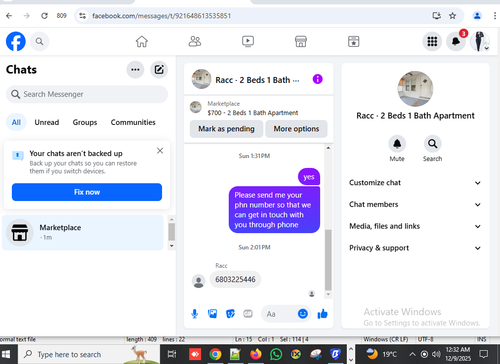Mute the conversation with bell icon
This screenshot has height=364, width=500.
(397, 144)
